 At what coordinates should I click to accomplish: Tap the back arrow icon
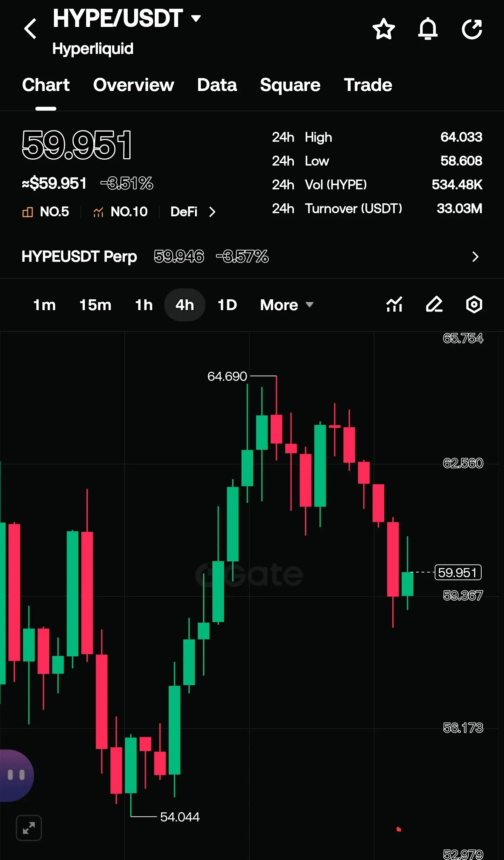tap(30, 29)
